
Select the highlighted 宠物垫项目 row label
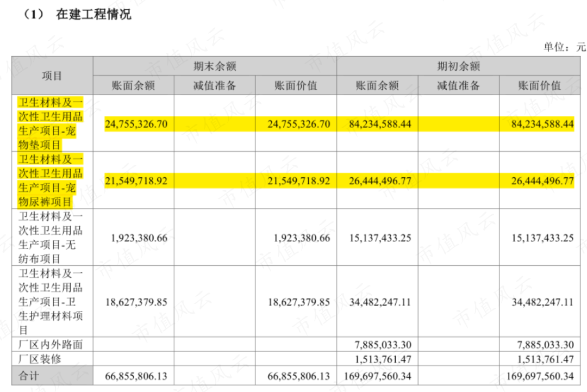(x=51, y=123)
